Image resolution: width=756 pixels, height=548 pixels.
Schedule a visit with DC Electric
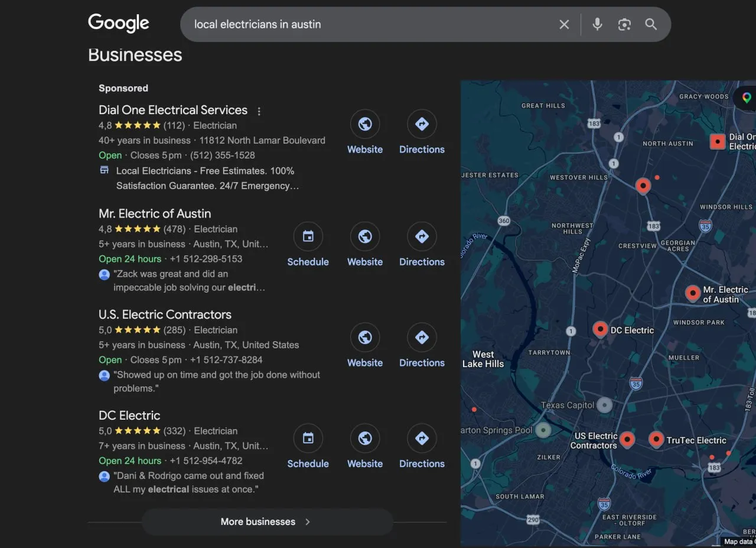coord(308,447)
